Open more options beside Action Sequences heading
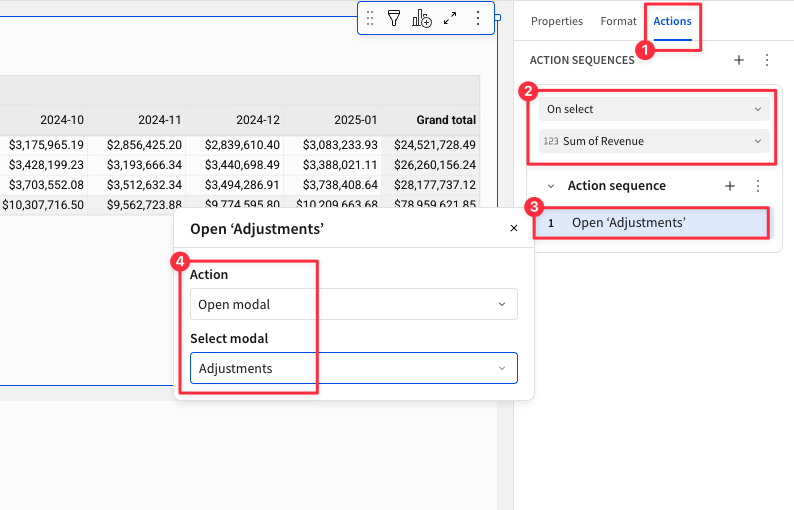 tap(767, 60)
